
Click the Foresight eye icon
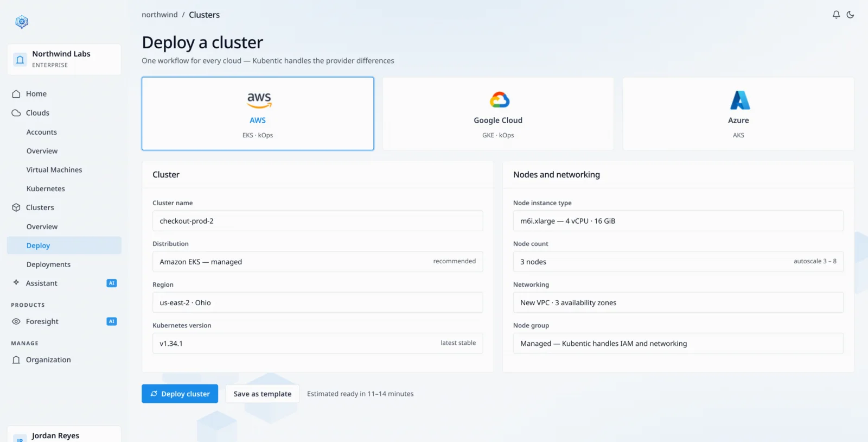tap(16, 321)
